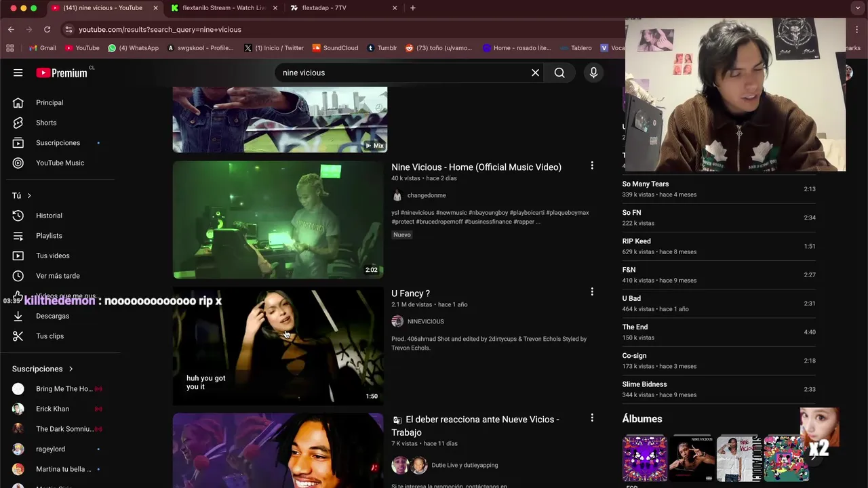Open Tumblr bookmark

(382, 48)
